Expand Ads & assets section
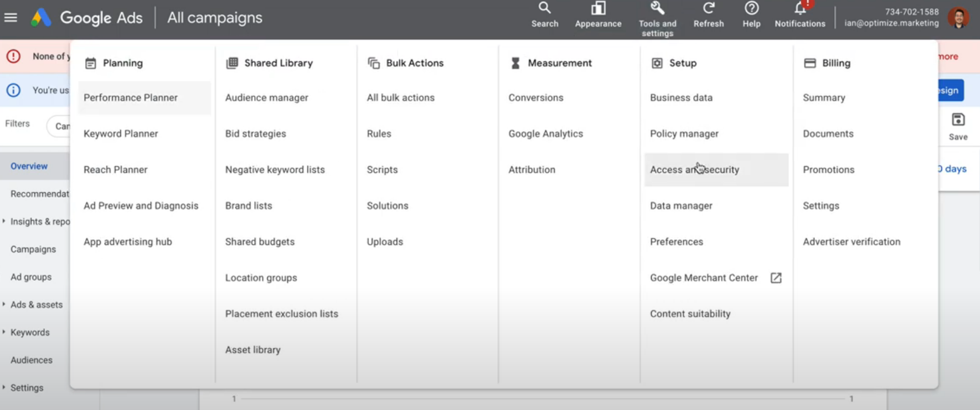 coord(4,304)
